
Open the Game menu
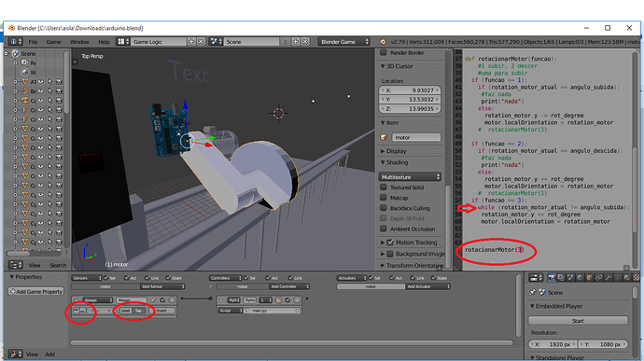(x=53, y=42)
